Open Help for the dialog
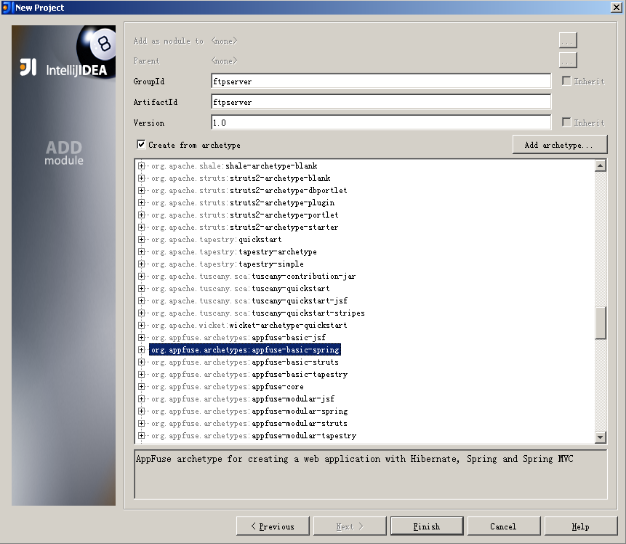626x544 pixels. point(580,526)
